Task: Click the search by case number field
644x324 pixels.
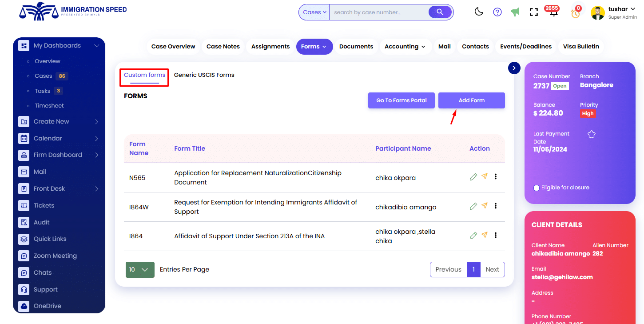Action: (378, 12)
